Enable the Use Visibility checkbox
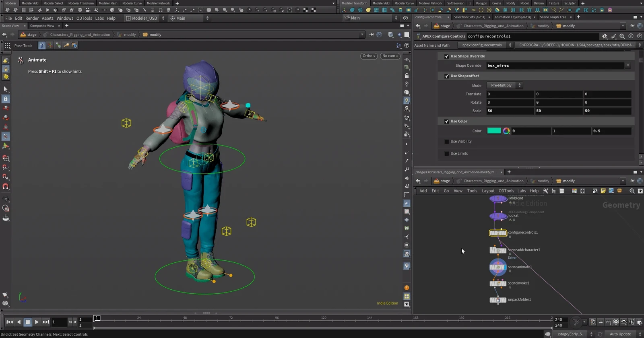The width and height of the screenshot is (644, 338). [x=447, y=142]
